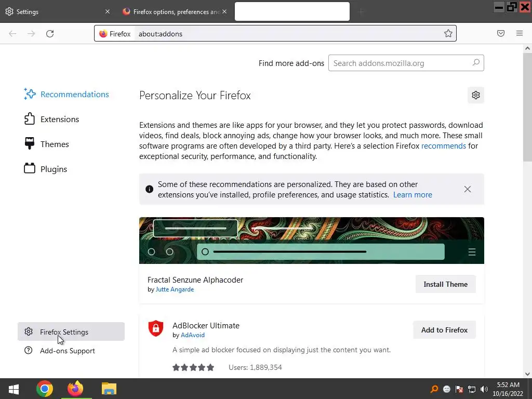The width and height of the screenshot is (532, 399).
Task: Open Extensions in the sidebar
Action: coord(52,119)
